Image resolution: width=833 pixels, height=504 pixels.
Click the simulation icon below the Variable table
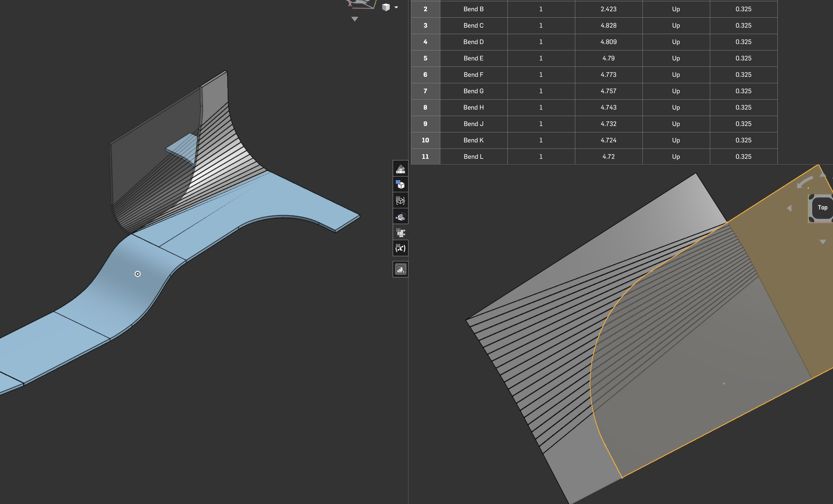pyautogui.click(x=400, y=269)
